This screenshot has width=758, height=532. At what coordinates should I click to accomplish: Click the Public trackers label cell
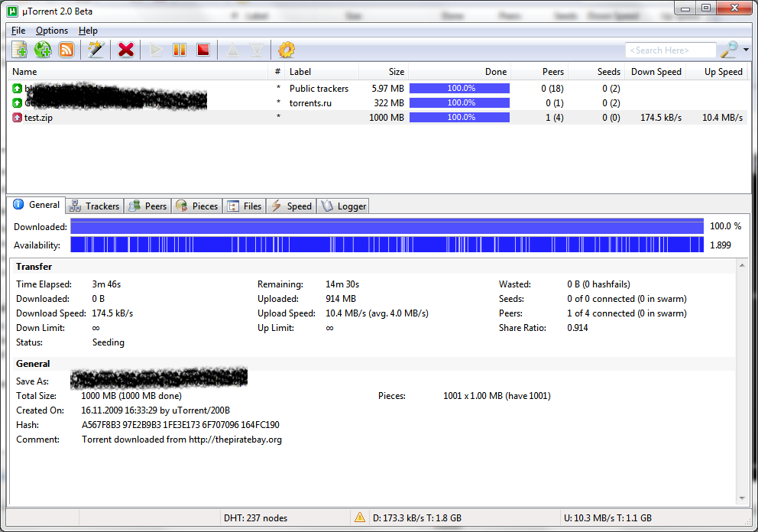(x=319, y=89)
